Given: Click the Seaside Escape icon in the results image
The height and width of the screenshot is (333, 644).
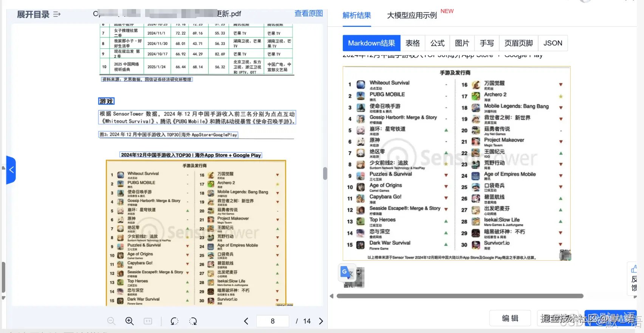Looking at the screenshot, I should [x=361, y=210].
